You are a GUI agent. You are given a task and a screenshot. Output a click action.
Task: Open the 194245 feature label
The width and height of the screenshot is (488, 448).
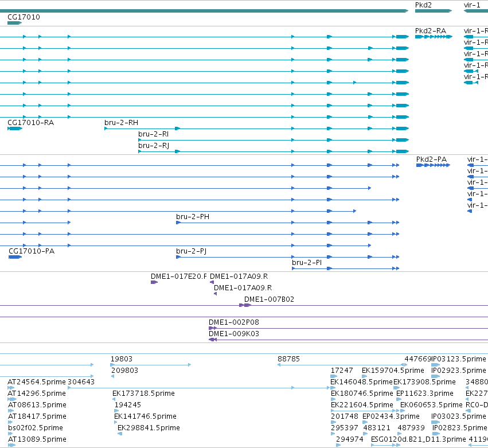pos(128,405)
